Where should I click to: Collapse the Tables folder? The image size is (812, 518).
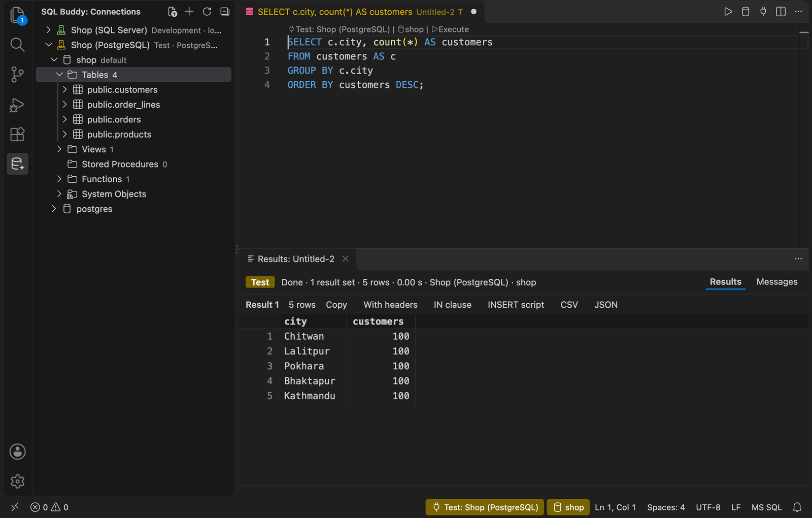59,75
